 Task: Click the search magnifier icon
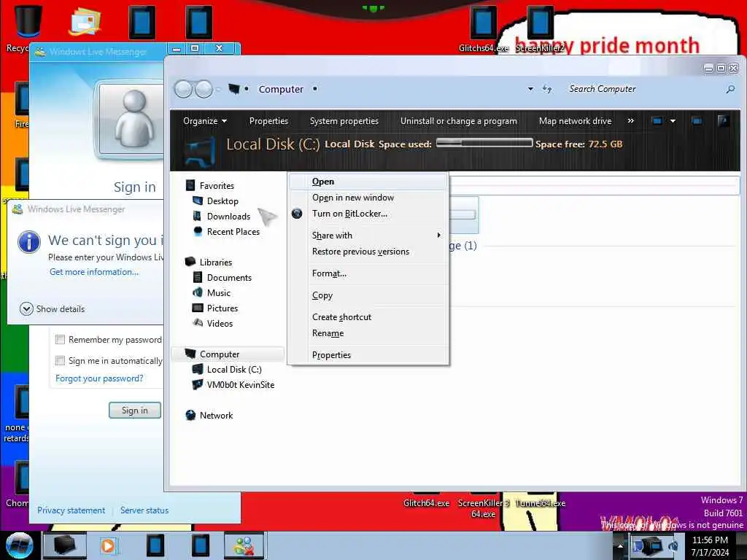[730, 89]
